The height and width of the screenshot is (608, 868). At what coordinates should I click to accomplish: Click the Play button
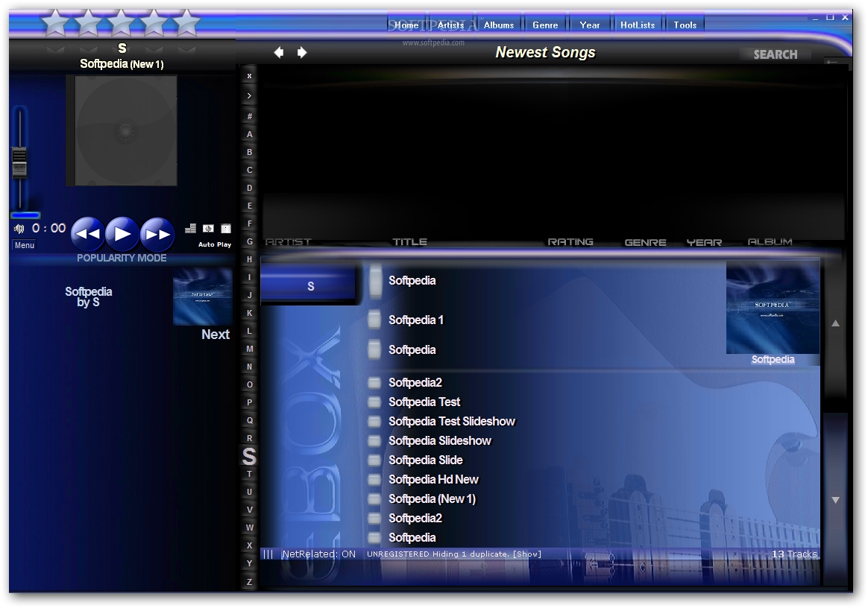click(x=122, y=234)
